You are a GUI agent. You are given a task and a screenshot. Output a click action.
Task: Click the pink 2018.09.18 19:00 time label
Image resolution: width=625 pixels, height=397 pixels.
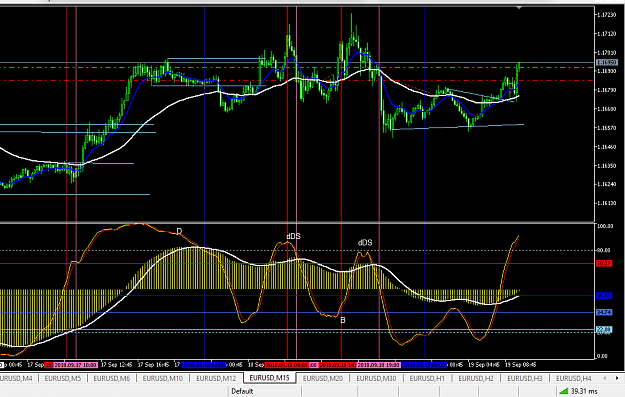(379, 365)
